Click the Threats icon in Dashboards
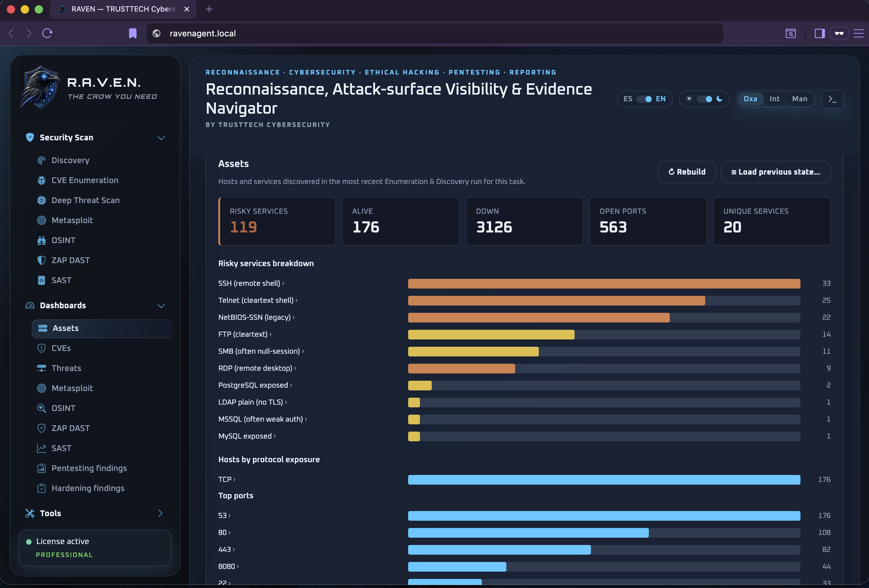This screenshot has width=869, height=588. tap(42, 368)
